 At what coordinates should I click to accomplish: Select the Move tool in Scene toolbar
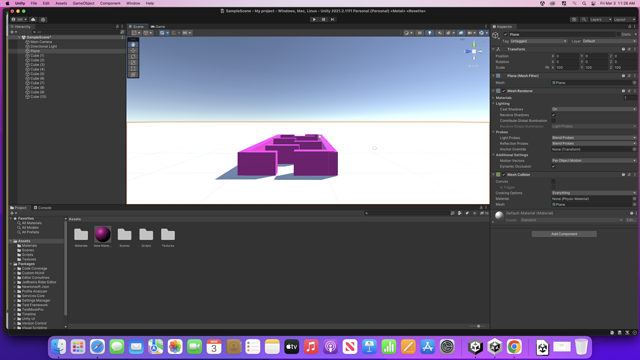click(x=133, y=51)
